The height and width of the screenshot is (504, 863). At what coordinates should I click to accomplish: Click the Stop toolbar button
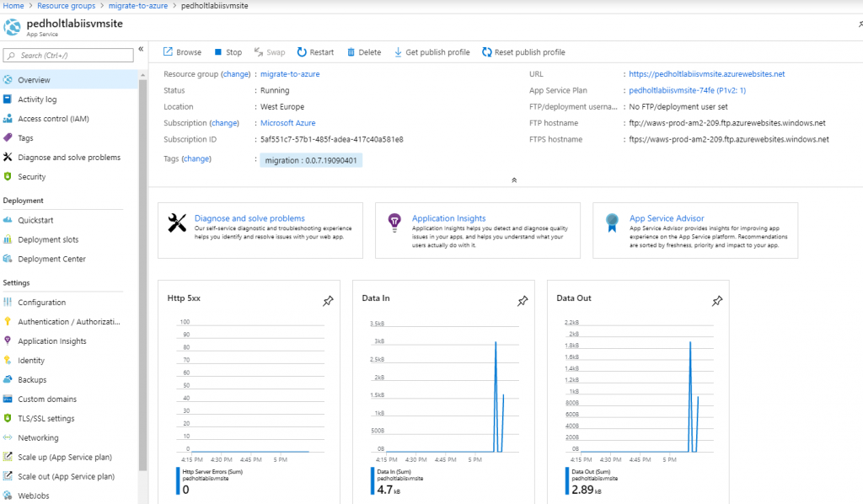(x=228, y=52)
